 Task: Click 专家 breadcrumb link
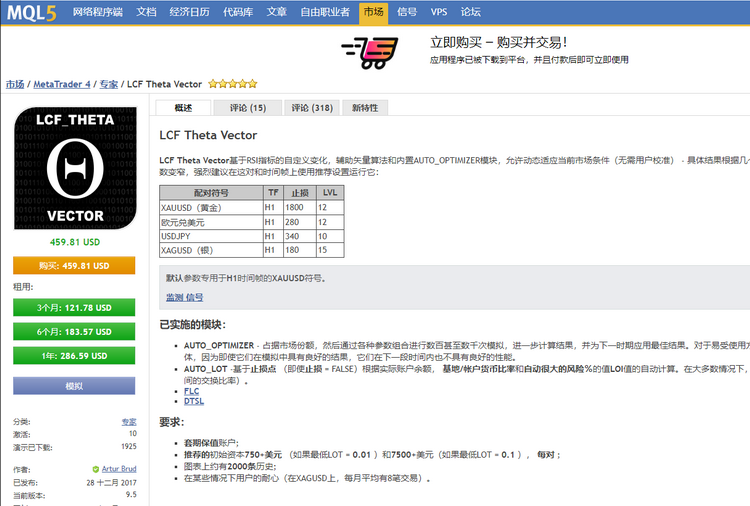click(x=109, y=84)
